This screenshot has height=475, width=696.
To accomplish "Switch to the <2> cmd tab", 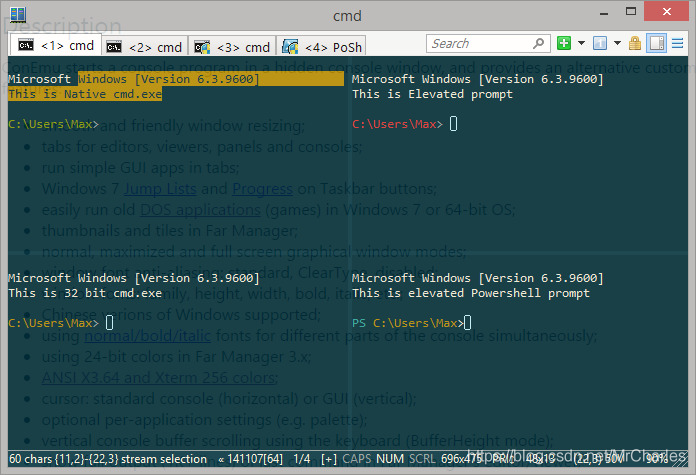I will point(145,47).
